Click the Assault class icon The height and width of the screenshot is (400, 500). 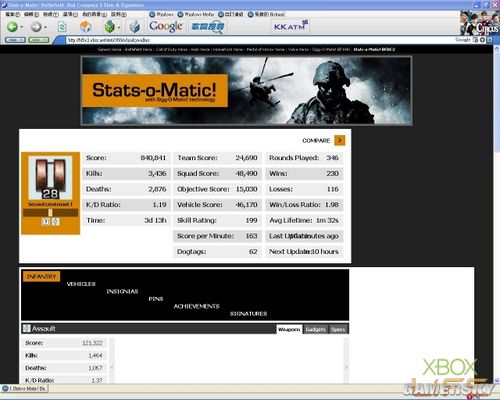(27, 328)
